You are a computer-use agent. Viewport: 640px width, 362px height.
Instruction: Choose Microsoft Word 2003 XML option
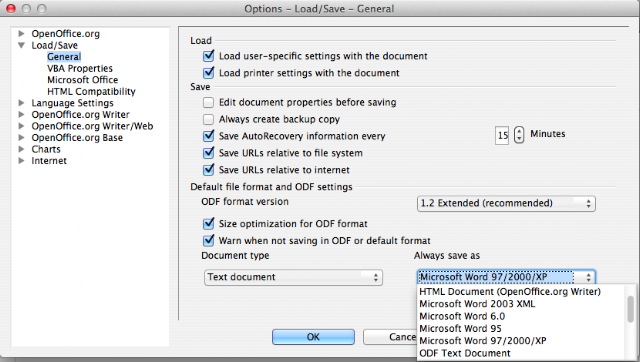pos(477,304)
